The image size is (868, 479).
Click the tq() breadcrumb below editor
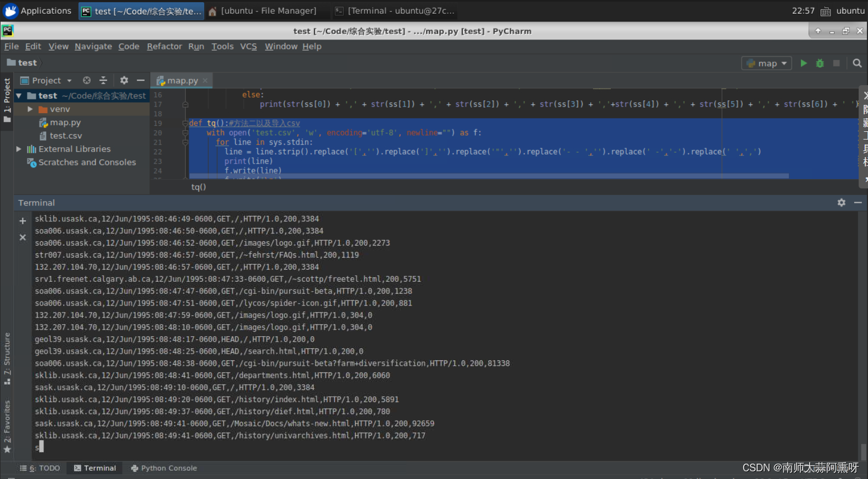[198, 187]
